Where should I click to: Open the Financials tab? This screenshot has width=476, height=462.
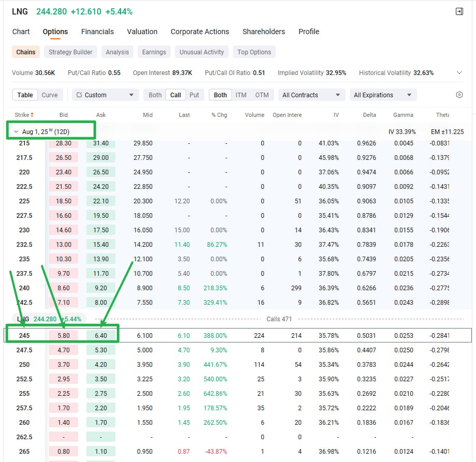(x=97, y=32)
